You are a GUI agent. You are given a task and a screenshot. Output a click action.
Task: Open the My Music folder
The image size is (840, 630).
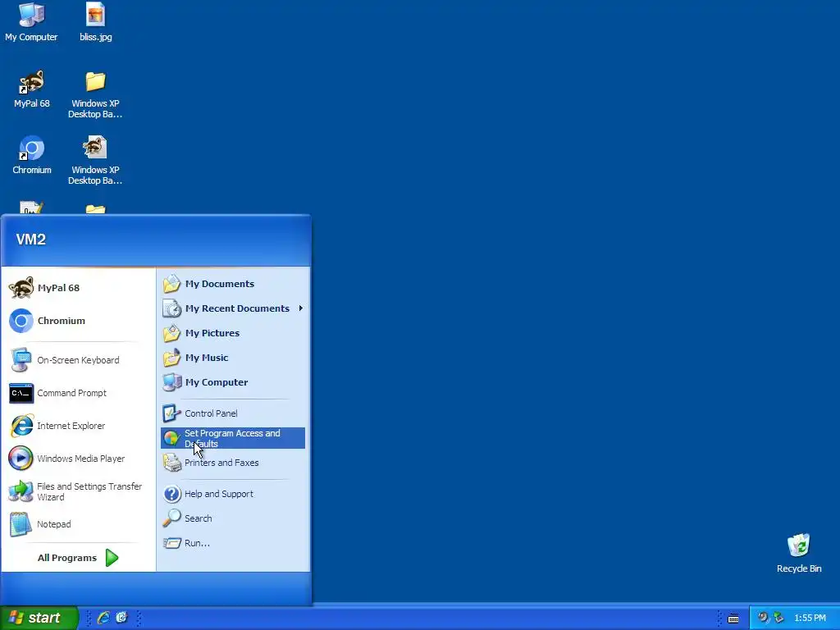coord(233,358)
